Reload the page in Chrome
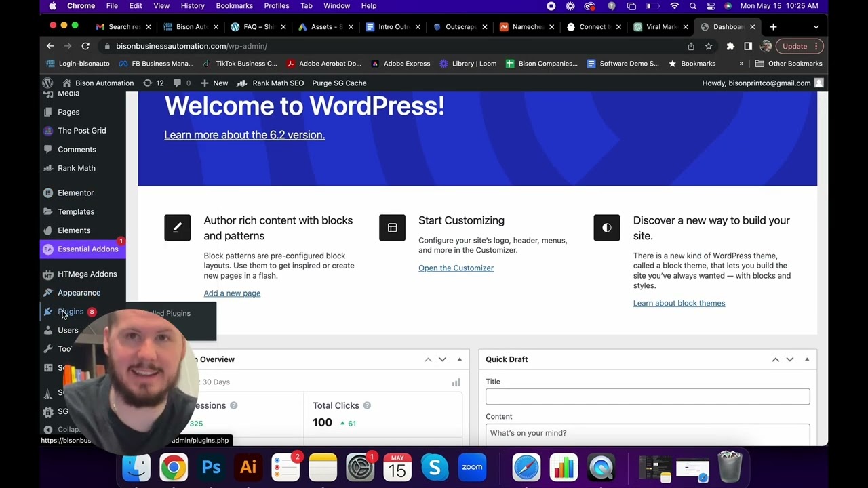868x488 pixels. tap(85, 46)
